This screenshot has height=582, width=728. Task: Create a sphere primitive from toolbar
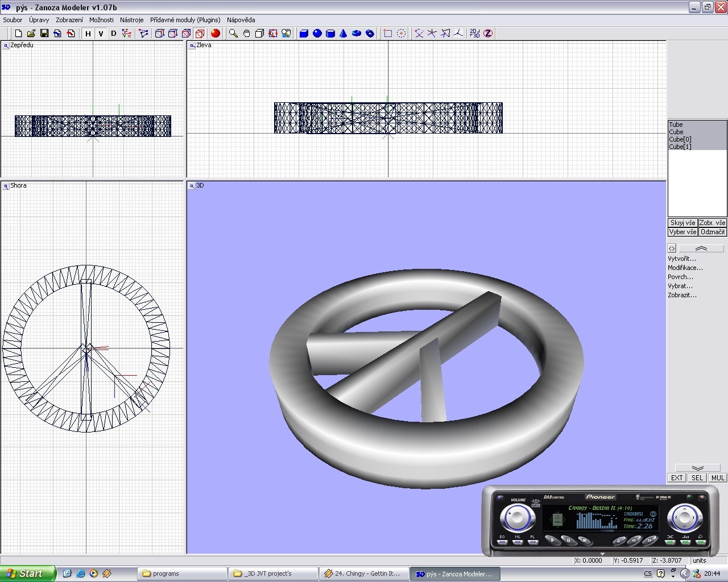coord(317,34)
